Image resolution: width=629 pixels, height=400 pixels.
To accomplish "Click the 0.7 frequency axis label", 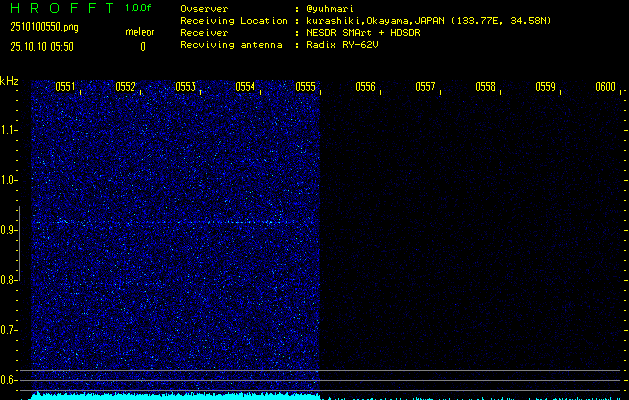I will pos(7,330).
